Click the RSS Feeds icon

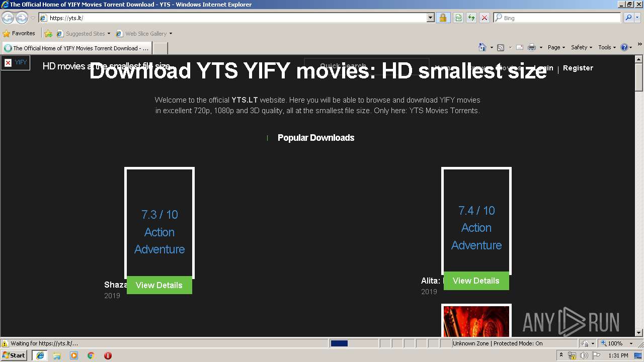(x=501, y=47)
